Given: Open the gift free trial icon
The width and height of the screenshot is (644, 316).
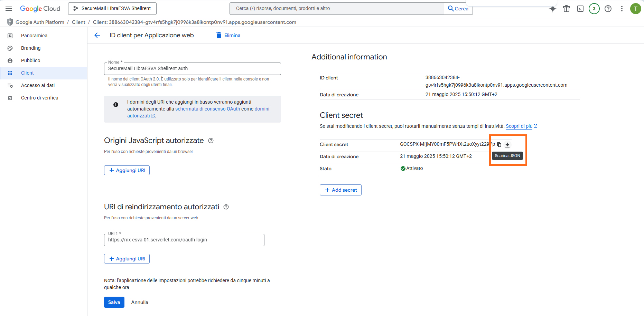Looking at the screenshot, I should [x=567, y=9].
